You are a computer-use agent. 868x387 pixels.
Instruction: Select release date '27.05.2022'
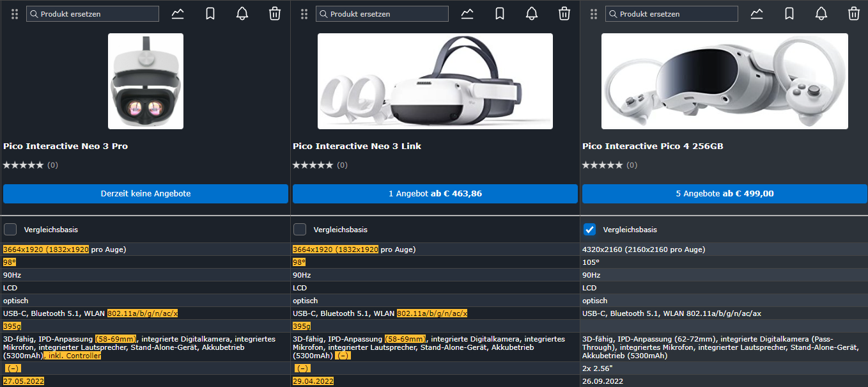coord(24,381)
